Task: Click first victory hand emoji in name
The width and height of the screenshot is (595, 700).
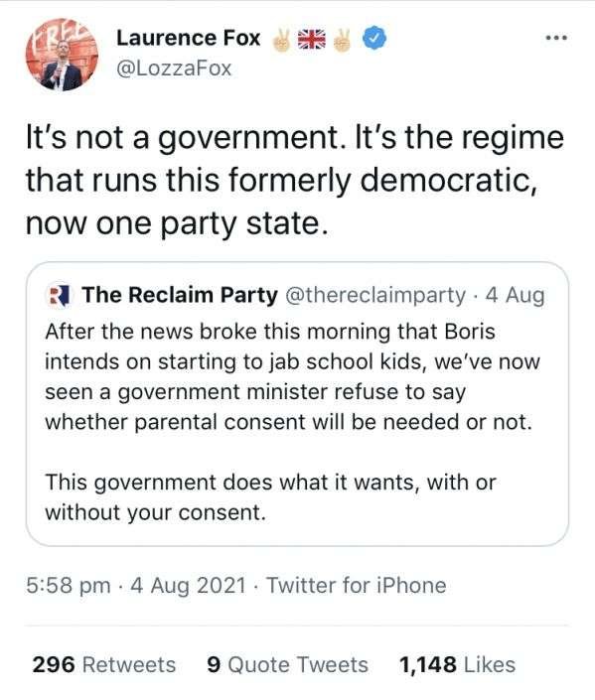Action: [x=282, y=40]
